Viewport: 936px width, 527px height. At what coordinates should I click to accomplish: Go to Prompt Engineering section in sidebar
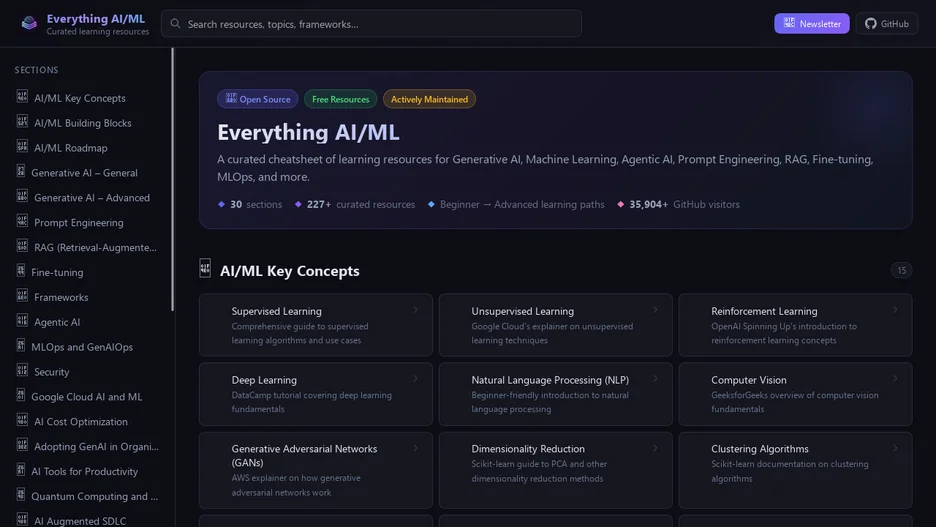coord(88,222)
